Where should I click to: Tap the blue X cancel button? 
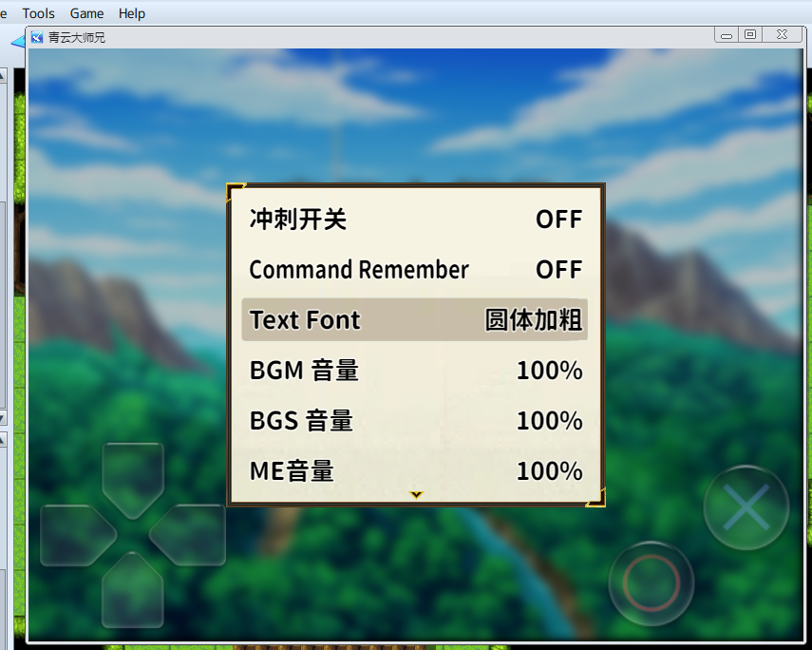pyautogui.click(x=746, y=507)
